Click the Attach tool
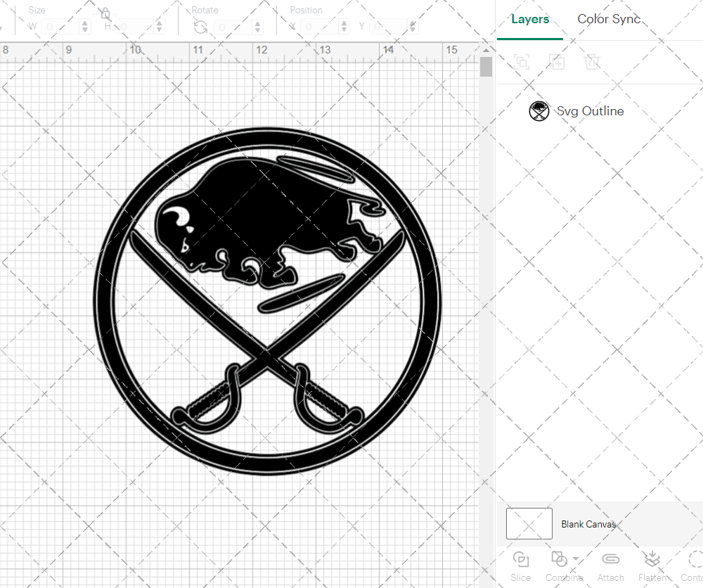Image resolution: width=703 pixels, height=588 pixels. [x=610, y=566]
